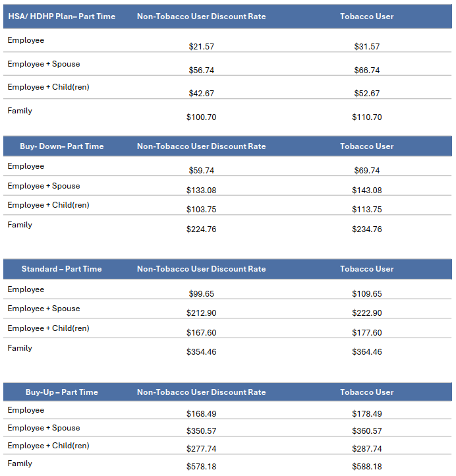Click the $354.46 Standard family rate
Viewport: 456px width, 476px height.
(x=201, y=352)
